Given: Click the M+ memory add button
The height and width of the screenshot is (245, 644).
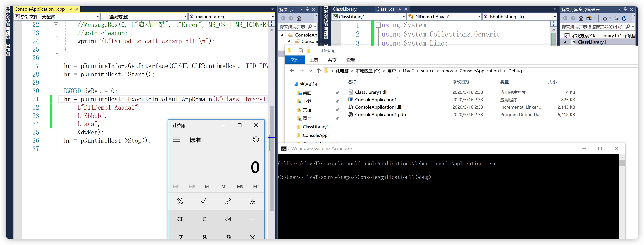Looking at the screenshot, I should point(208,186).
